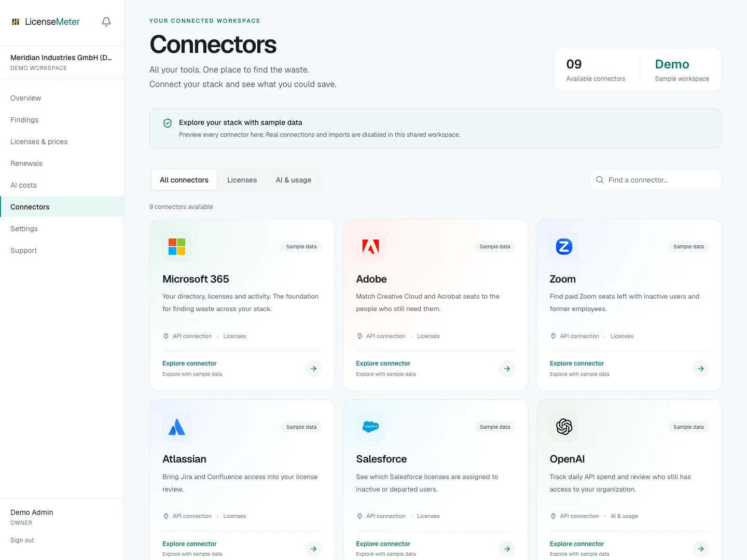Click the Demo Sample workspace label
This screenshot has width=747, height=560.
click(682, 69)
